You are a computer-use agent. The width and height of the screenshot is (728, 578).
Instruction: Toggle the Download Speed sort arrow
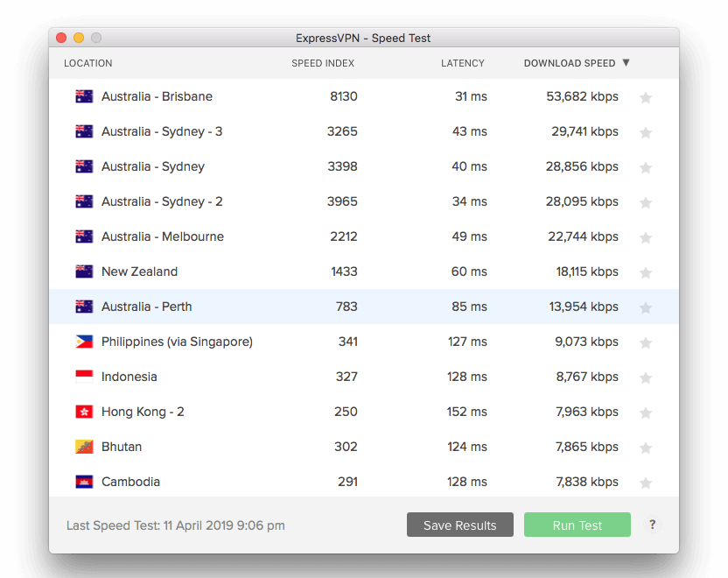click(626, 63)
